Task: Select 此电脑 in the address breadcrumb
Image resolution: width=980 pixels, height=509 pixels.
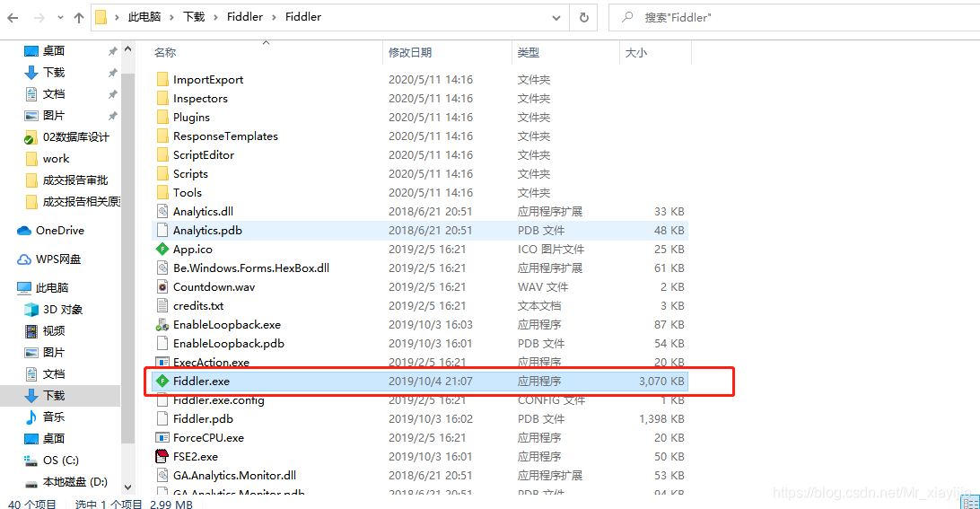Action: pyautogui.click(x=144, y=17)
